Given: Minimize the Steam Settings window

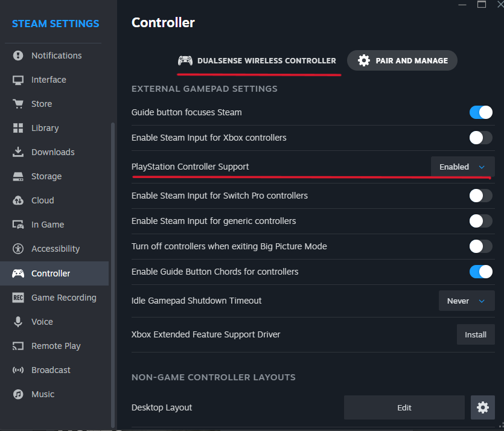Looking at the screenshot, I should coord(462,4).
